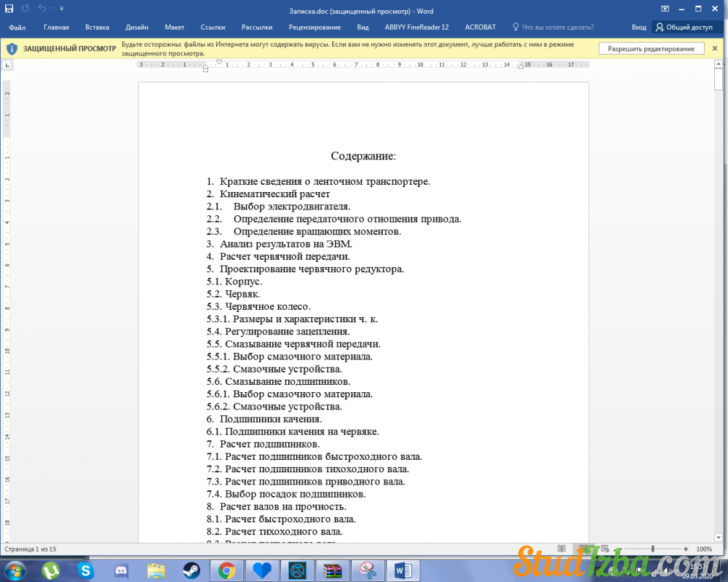The height and width of the screenshot is (582, 728).
Task: Click the vertical scrollbar thumb
Action: [x=719, y=79]
